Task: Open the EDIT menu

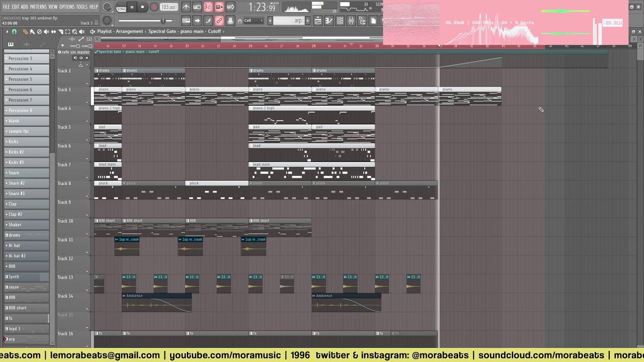Action: click(15, 7)
